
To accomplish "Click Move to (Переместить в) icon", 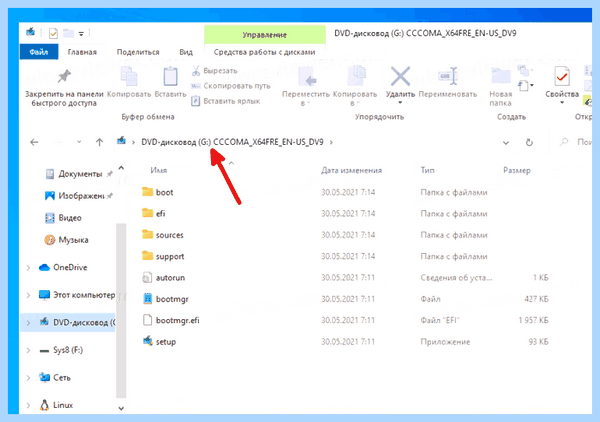I will point(307,76).
